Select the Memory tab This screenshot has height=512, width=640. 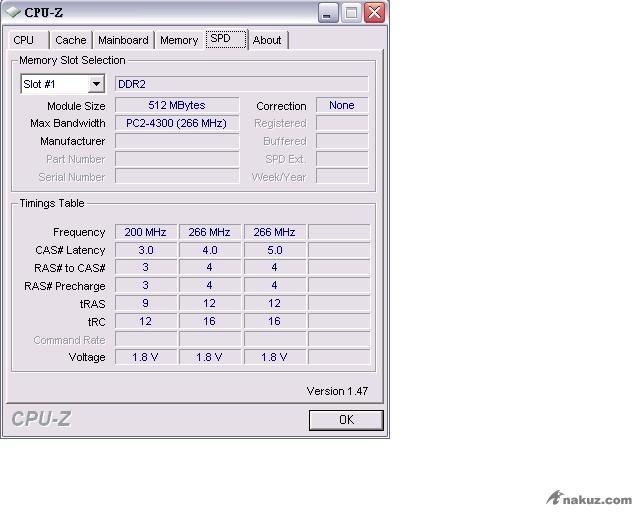click(179, 40)
